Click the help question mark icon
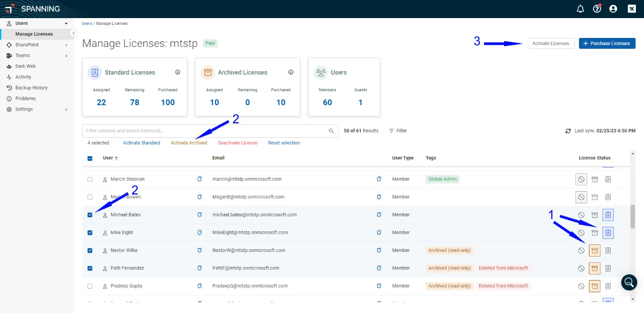644x313 pixels. coord(597,9)
